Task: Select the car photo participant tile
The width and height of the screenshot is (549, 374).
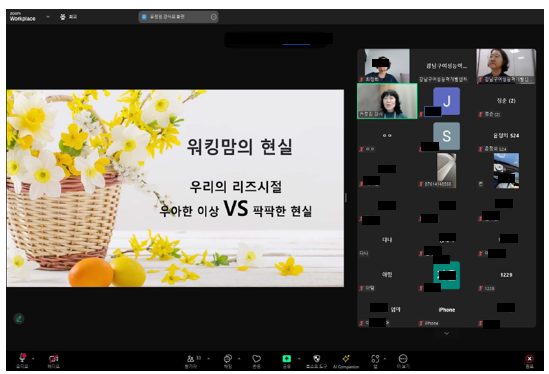Action: [x=506, y=171]
